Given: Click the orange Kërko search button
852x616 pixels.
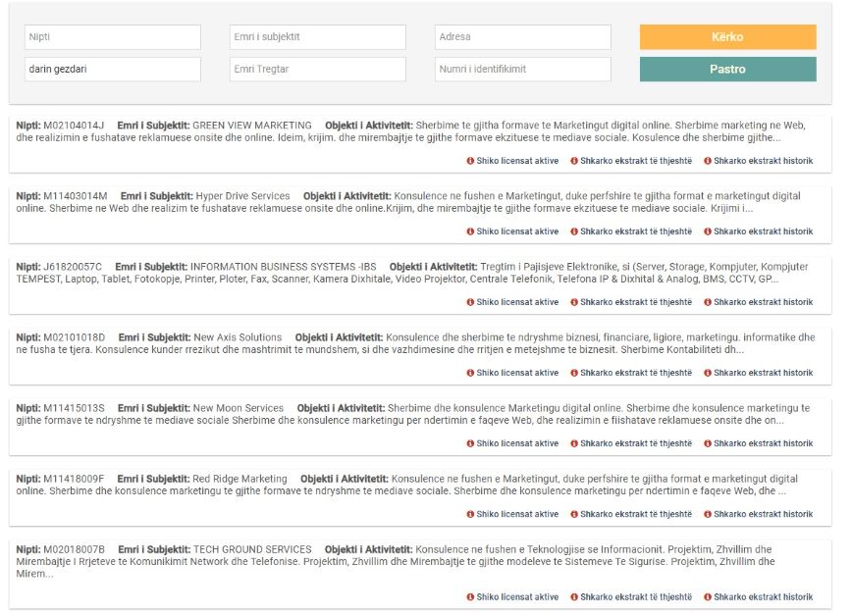Looking at the screenshot, I should click(x=727, y=37).
